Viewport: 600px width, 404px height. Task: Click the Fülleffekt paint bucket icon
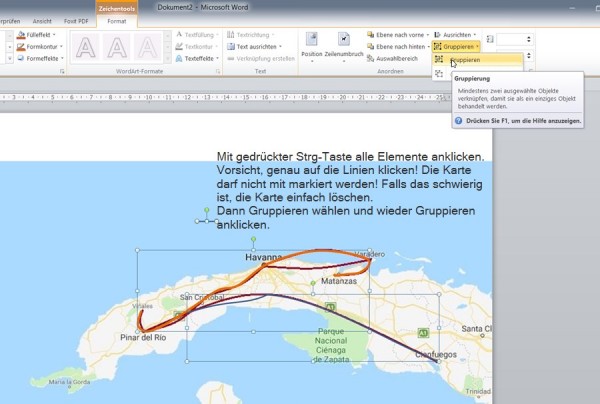tap(21, 35)
